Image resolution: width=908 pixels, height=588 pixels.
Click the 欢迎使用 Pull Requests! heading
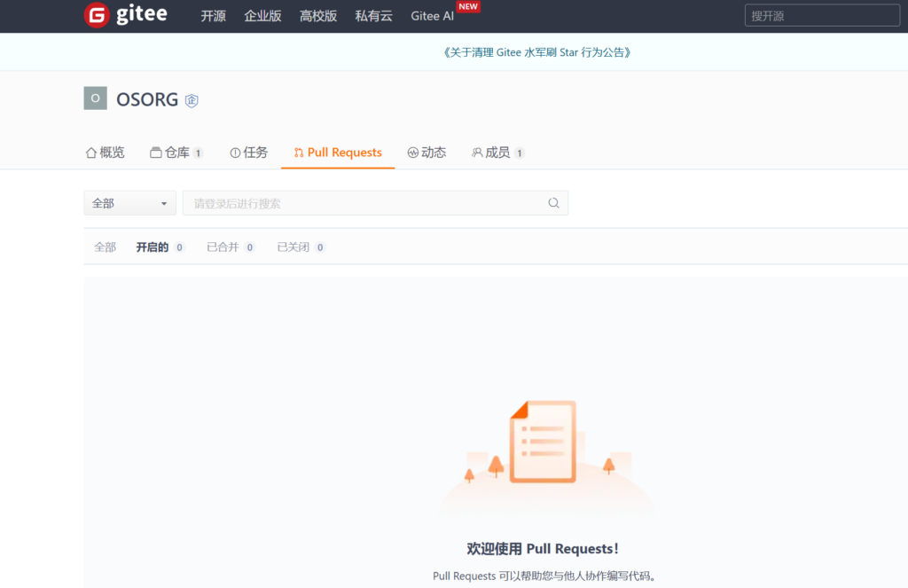(x=543, y=549)
